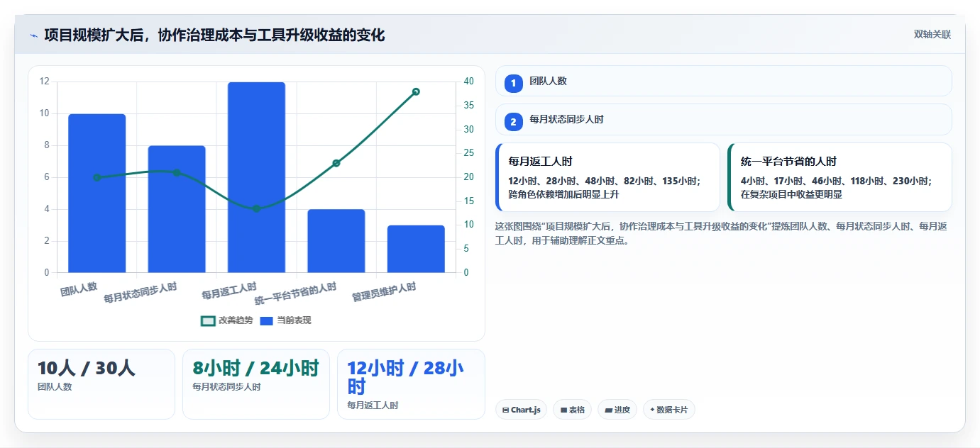
Task: Click the icon in the 表格 chip
Action: pyautogui.click(x=563, y=410)
